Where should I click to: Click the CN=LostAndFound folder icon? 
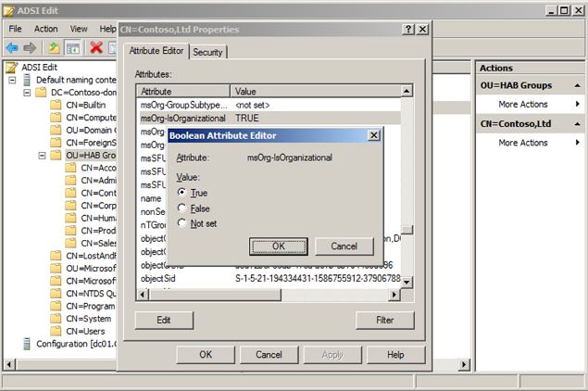coord(56,256)
